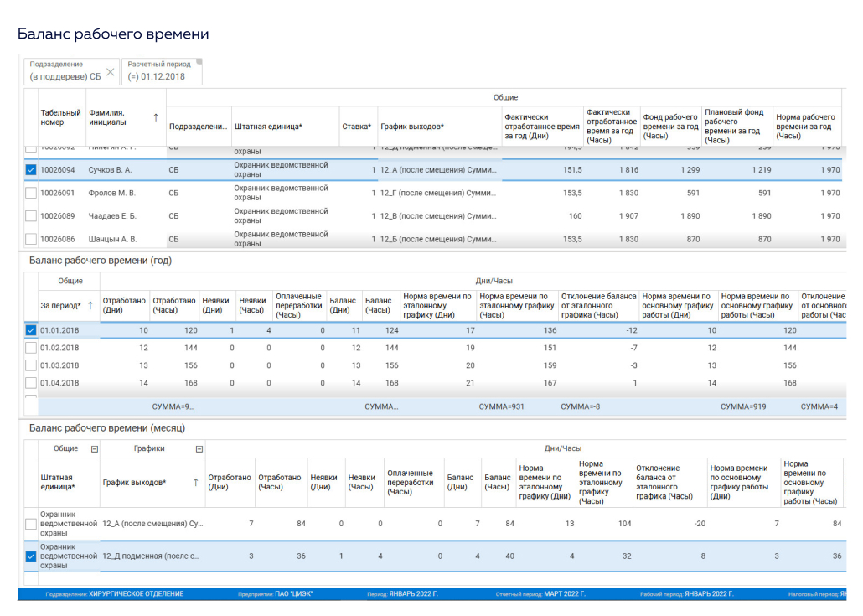Click sort arrow in monthly График выходов header
863x616 pixels.
pos(195,482)
